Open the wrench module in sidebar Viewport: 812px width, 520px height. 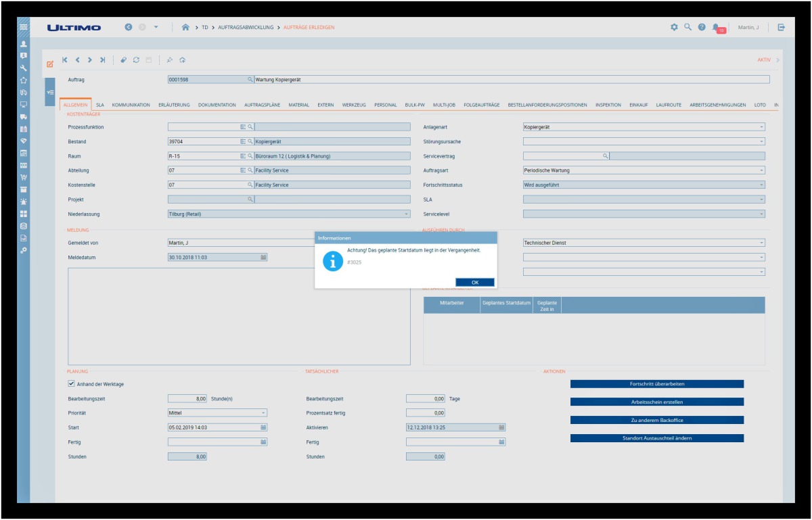tap(24, 68)
